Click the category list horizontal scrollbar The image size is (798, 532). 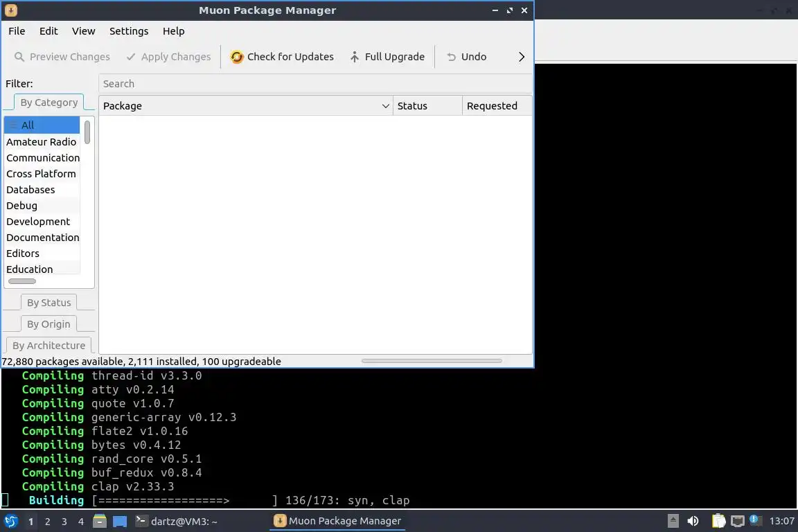pos(22,281)
